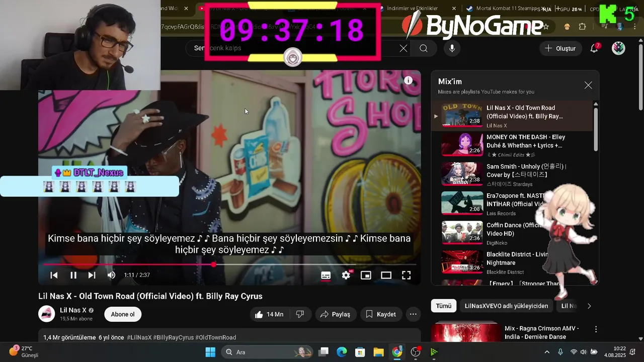Screen dimensions: 644x362
Task: Select the current Old Town Road playlist item
Action: (x=513, y=116)
